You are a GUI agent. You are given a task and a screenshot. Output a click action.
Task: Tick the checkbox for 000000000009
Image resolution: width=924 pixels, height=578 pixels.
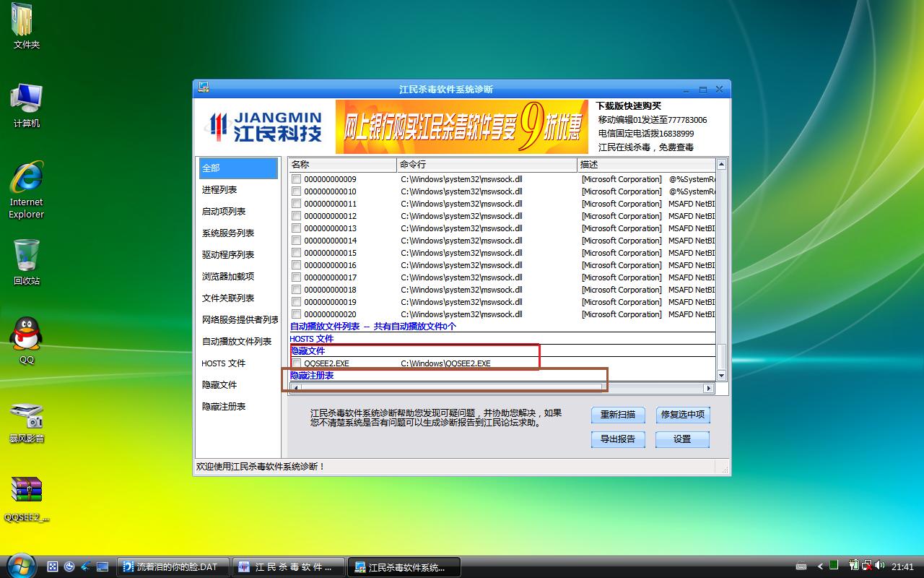297,179
